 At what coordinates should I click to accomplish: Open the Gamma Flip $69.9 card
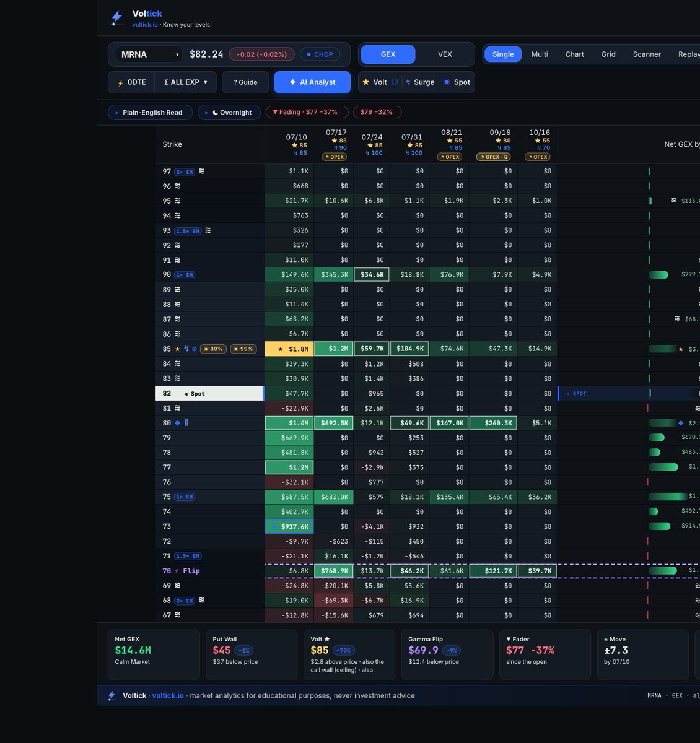click(447, 655)
